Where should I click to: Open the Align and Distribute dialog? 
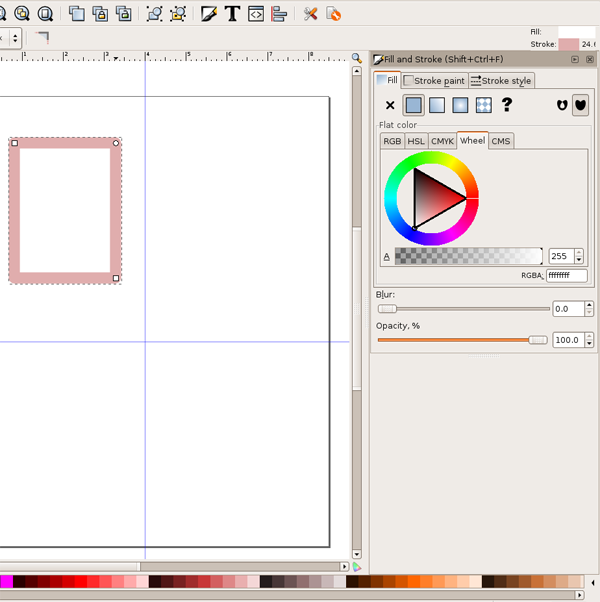pos(279,14)
